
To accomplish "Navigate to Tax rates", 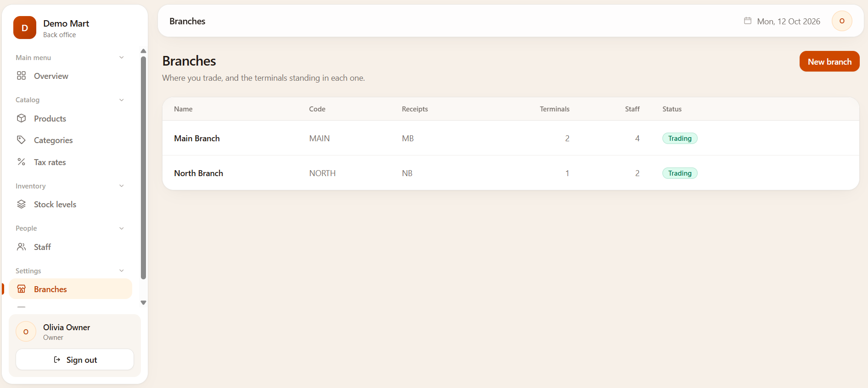I will point(70,162).
